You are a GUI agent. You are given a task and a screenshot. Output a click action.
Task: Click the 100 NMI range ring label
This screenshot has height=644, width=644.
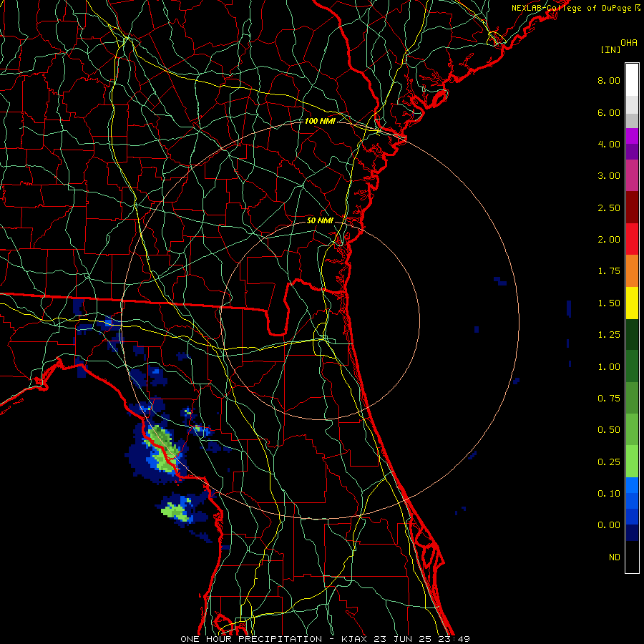[x=320, y=121]
